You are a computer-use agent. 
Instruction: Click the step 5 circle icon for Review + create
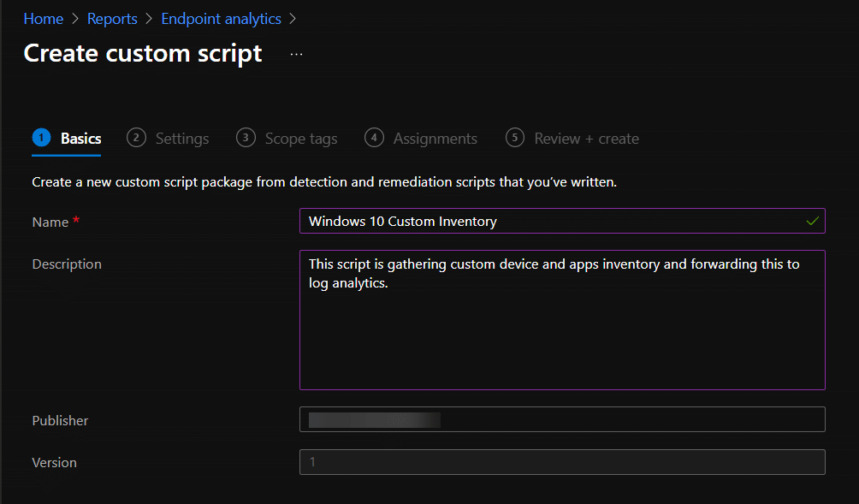[515, 138]
